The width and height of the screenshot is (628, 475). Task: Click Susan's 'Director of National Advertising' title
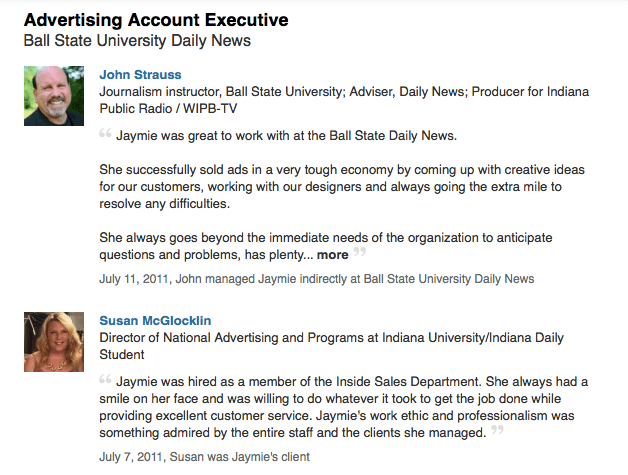tap(342, 338)
